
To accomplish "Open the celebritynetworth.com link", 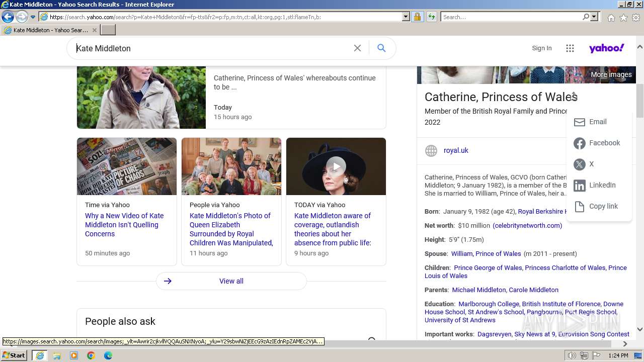I will [x=527, y=226].
